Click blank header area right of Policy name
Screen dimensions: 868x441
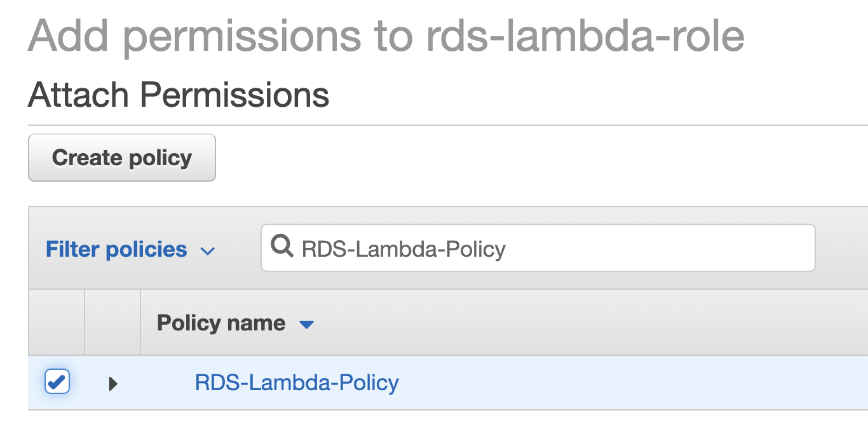coord(572,323)
